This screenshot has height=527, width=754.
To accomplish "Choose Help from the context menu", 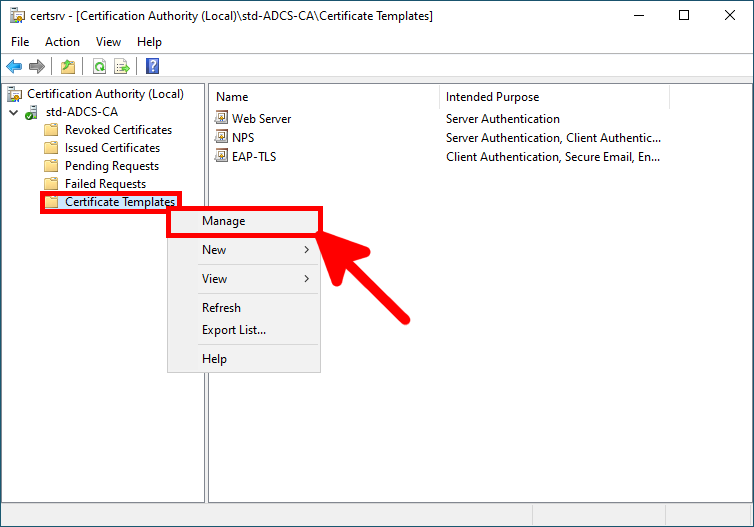I will [x=244, y=359].
